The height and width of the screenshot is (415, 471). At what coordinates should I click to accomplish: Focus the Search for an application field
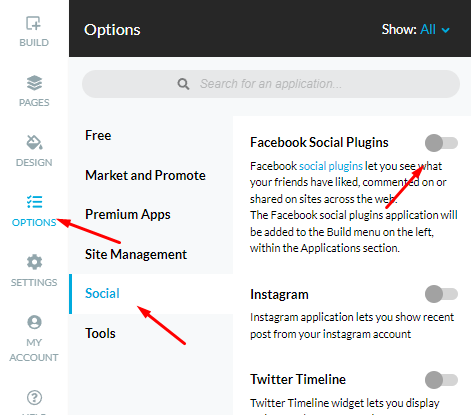(x=271, y=84)
